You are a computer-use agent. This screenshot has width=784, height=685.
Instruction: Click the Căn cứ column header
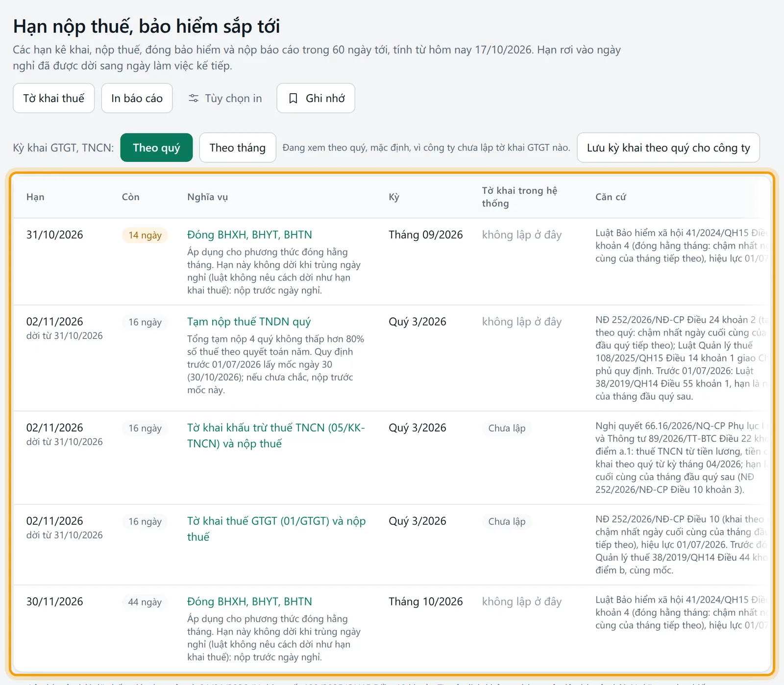(611, 197)
